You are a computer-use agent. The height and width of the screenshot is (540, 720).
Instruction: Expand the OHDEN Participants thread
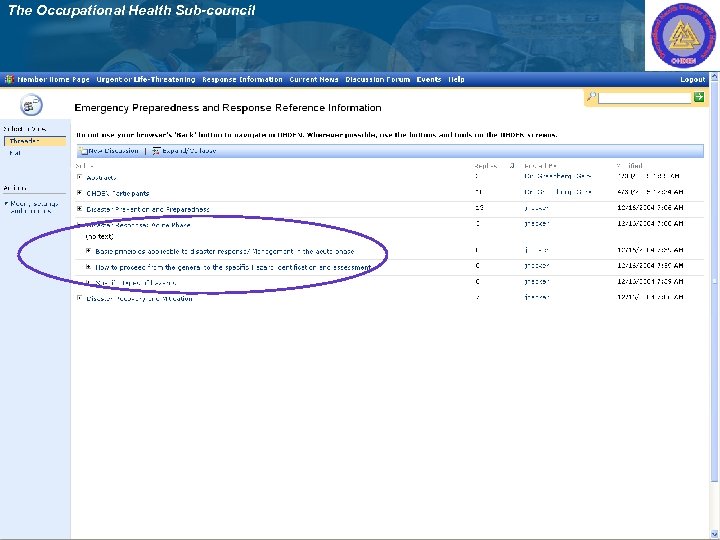79,193
